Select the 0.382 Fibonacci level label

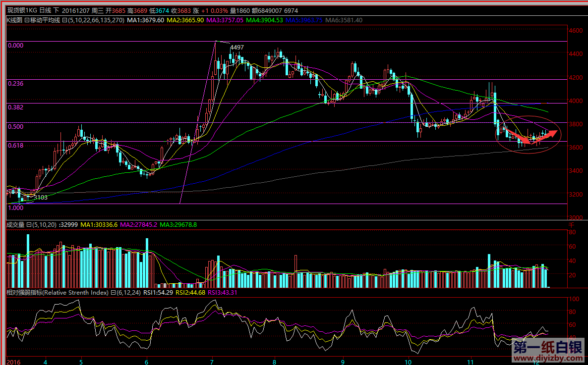tap(16, 107)
